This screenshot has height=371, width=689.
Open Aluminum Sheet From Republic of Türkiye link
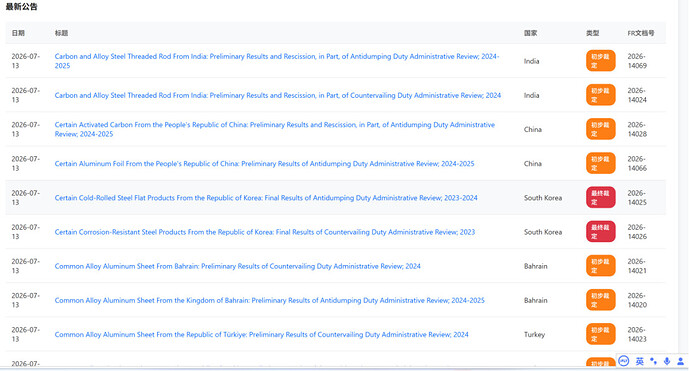(261, 334)
